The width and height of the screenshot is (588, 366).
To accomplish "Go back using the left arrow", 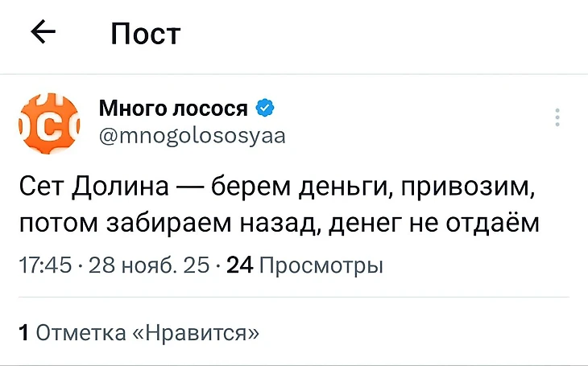I will coord(43,33).
